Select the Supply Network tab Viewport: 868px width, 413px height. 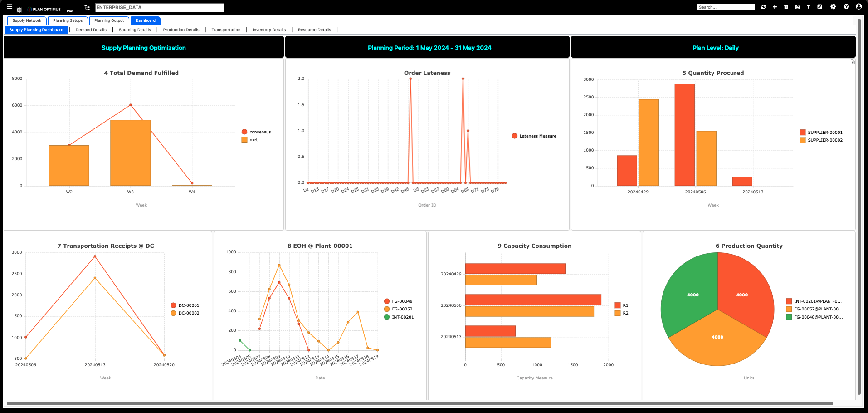[x=27, y=20]
